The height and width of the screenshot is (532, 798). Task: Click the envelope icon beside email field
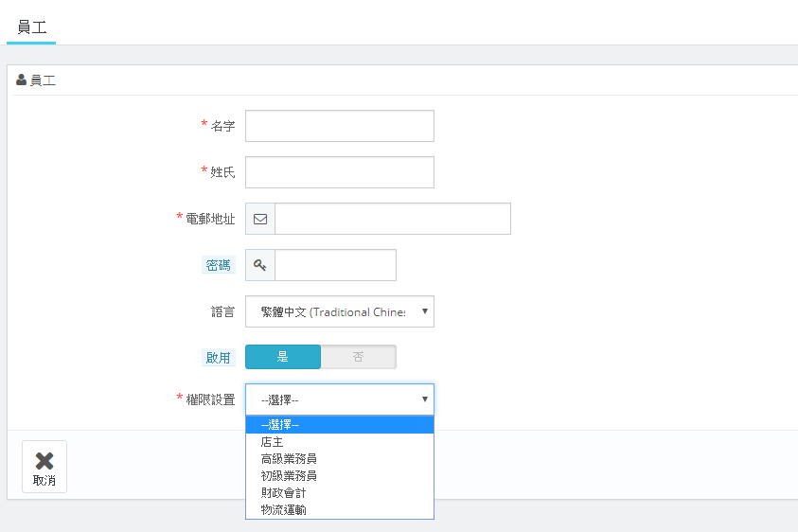click(260, 219)
